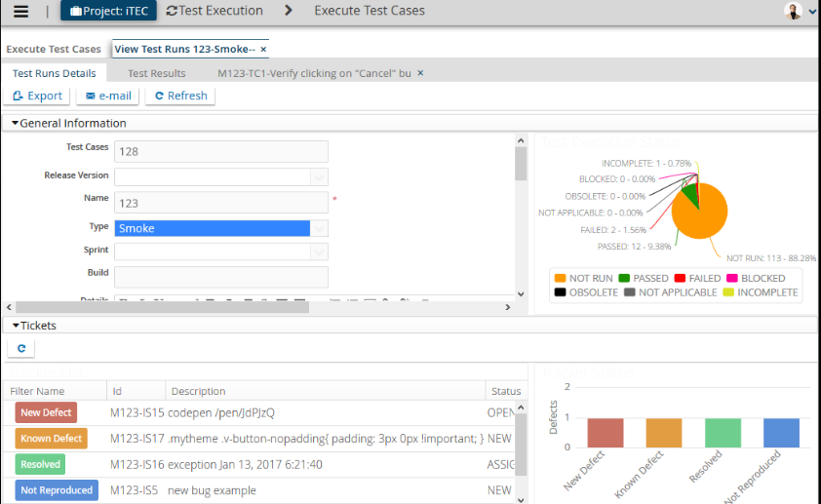Open Test Execution breadcrumb

[x=215, y=11]
